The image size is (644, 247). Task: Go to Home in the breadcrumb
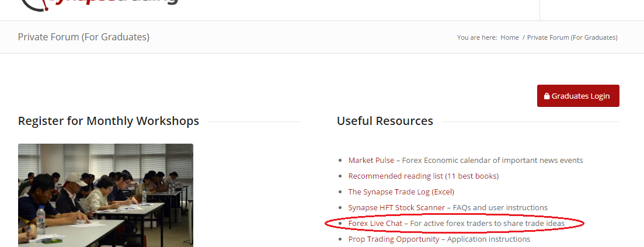click(x=510, y=37)
